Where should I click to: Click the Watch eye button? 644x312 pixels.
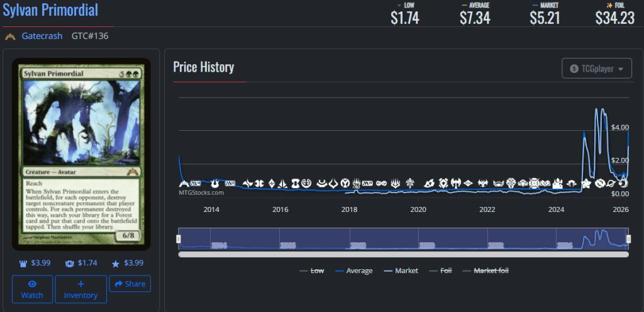pyautogui.click(x=33, y=289)
